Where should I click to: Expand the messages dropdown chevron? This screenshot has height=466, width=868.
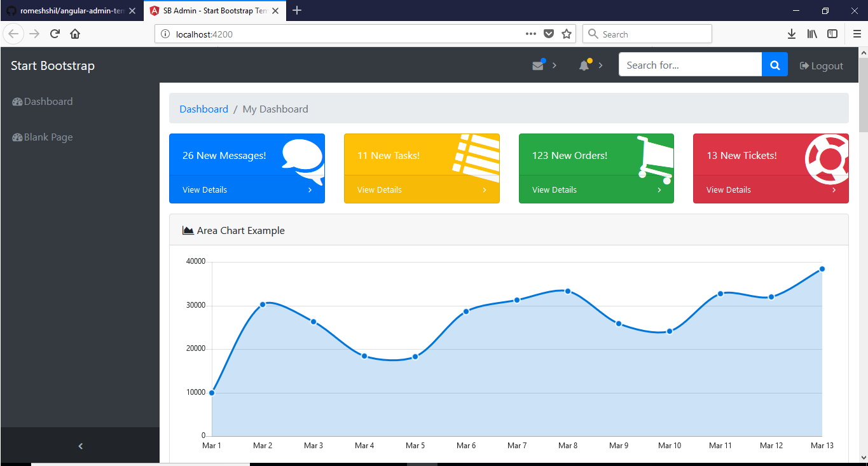coord(555,65)
